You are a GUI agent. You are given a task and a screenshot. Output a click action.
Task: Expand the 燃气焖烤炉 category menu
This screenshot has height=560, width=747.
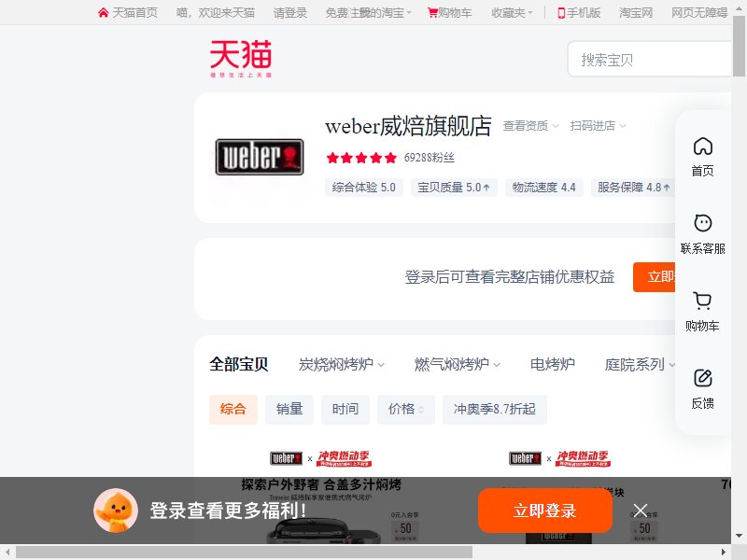457,364
